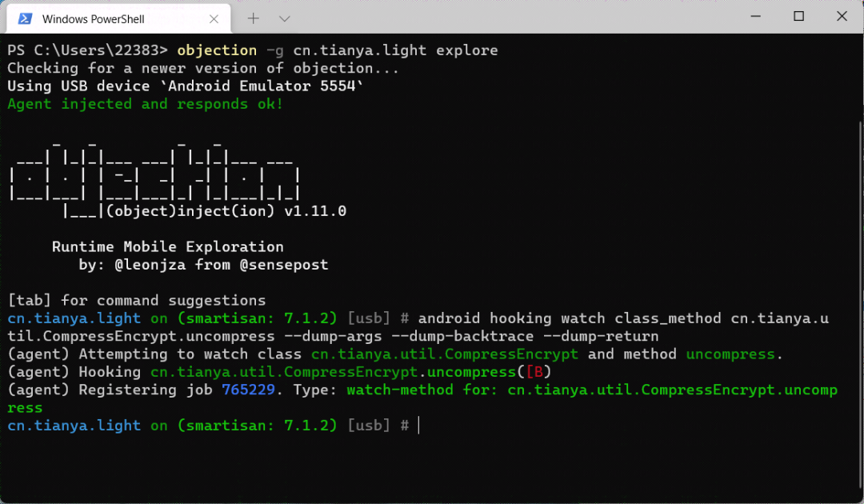Image resolution: width=864 pixels, height=504 pixels.
Task: Select the Windows PowerShell tab
Action: coord(118,18)
